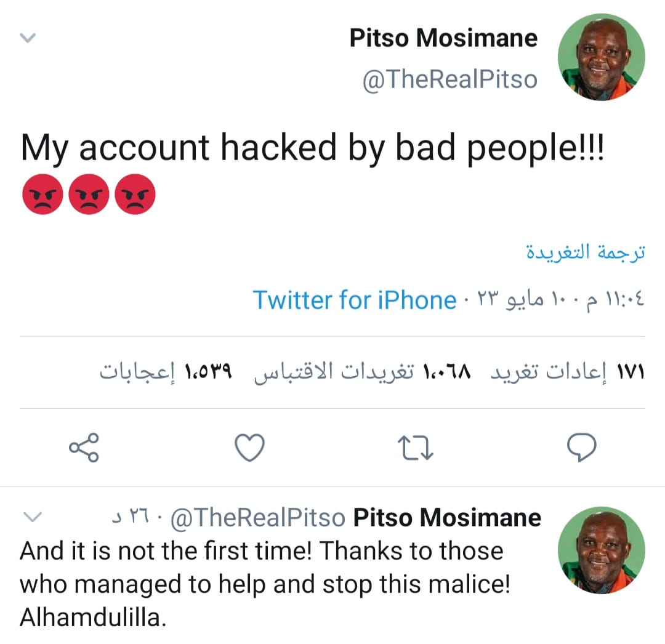Open Pitso Mosimane's name in main tweet
Screen dimensions: 665x644
click(x=443, y=38)
